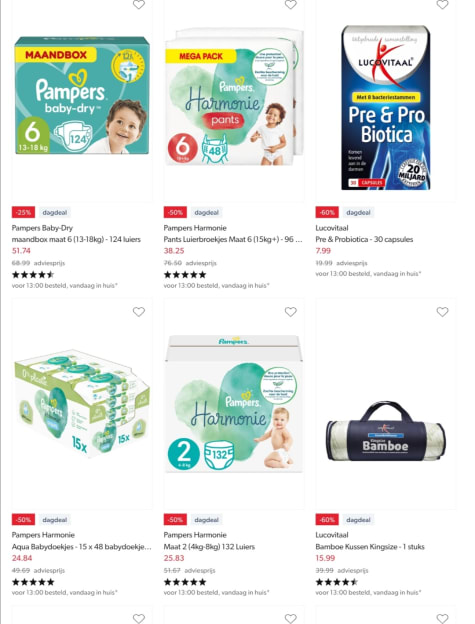
Task: Add Pampers Baby-Dry maandbox to wishlist heart
Action: (139, 4)
